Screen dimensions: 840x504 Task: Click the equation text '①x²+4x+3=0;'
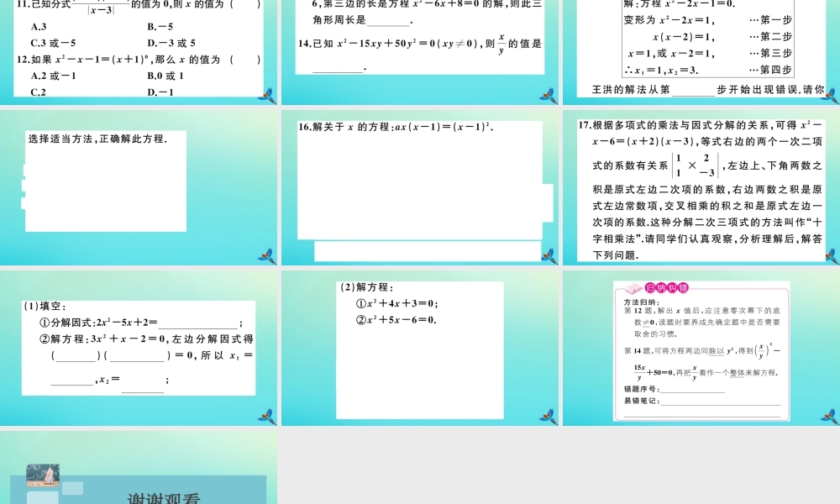click(397, 304)
